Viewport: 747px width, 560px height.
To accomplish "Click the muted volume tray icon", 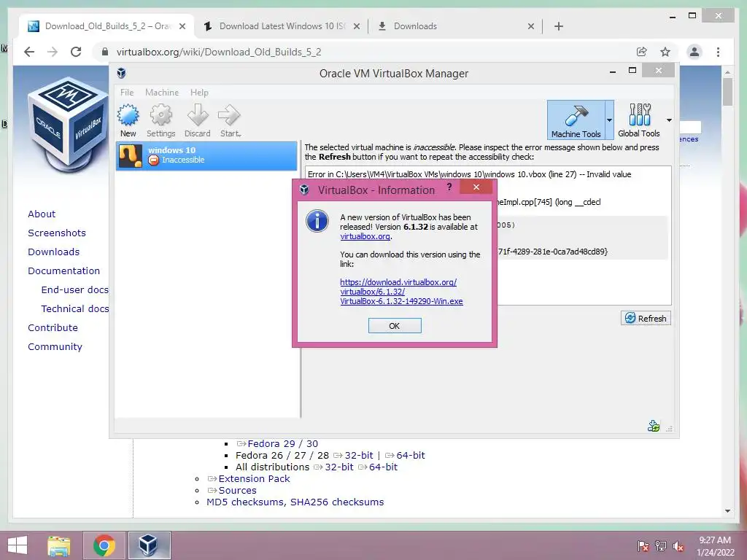I will coord(678,546).
